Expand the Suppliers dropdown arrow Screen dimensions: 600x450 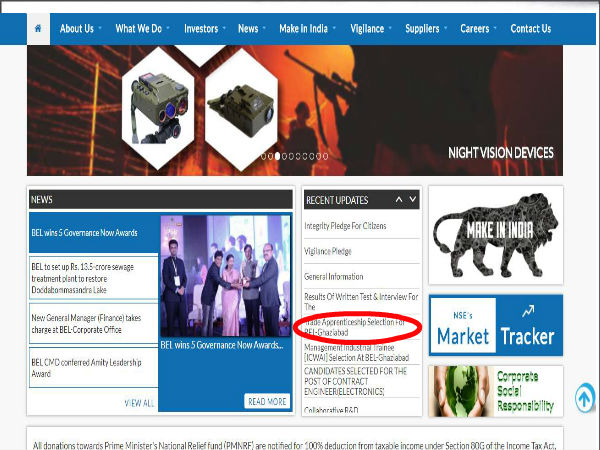446,28
